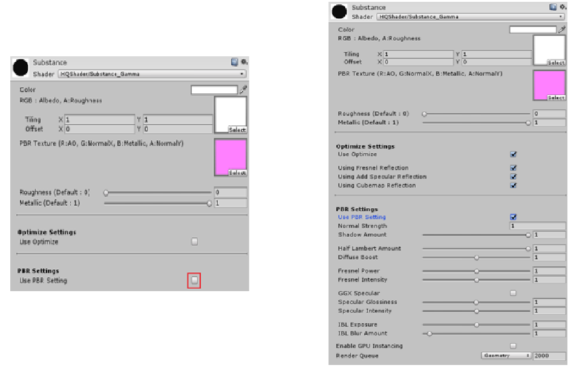This screenshot has height=368, width=588.
Task: Click the pink PBR texture thumbnail in left panel
Action: (x=230, y=157)
